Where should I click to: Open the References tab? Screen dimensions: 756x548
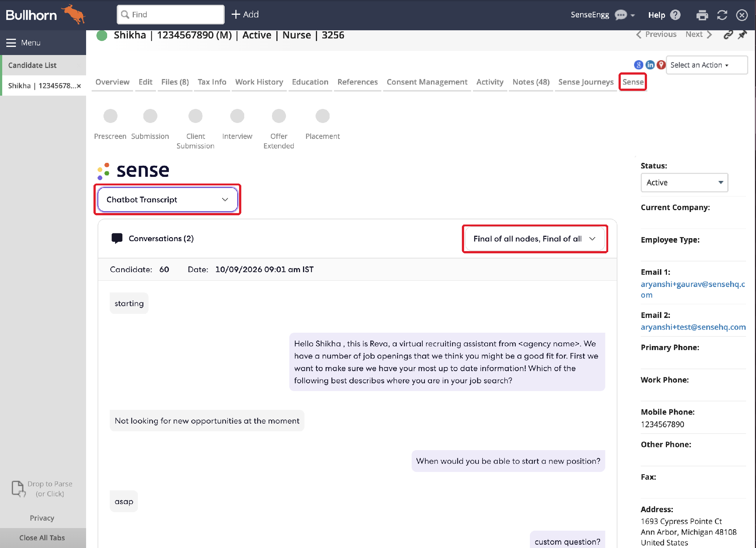(357, 82)
